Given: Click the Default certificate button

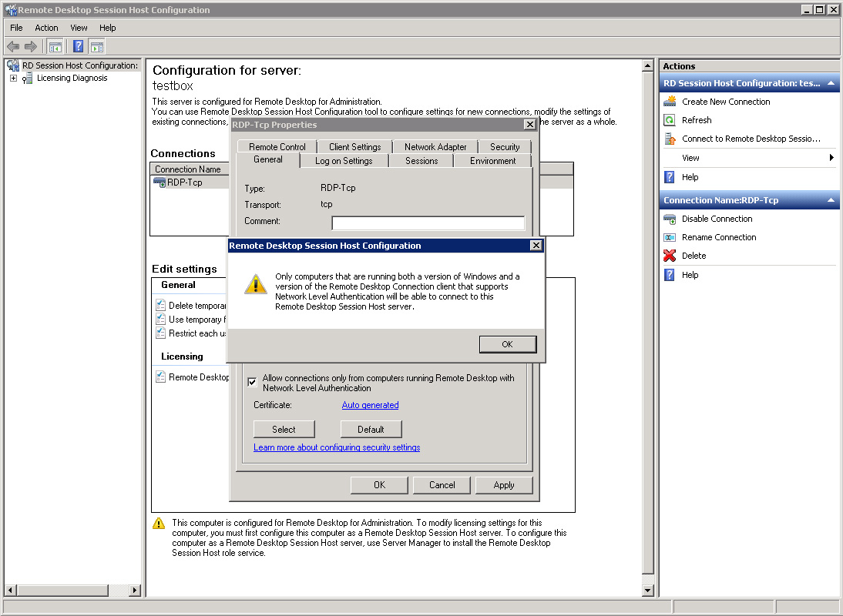Looking at the screenshot, I should (x=371, y=429).
